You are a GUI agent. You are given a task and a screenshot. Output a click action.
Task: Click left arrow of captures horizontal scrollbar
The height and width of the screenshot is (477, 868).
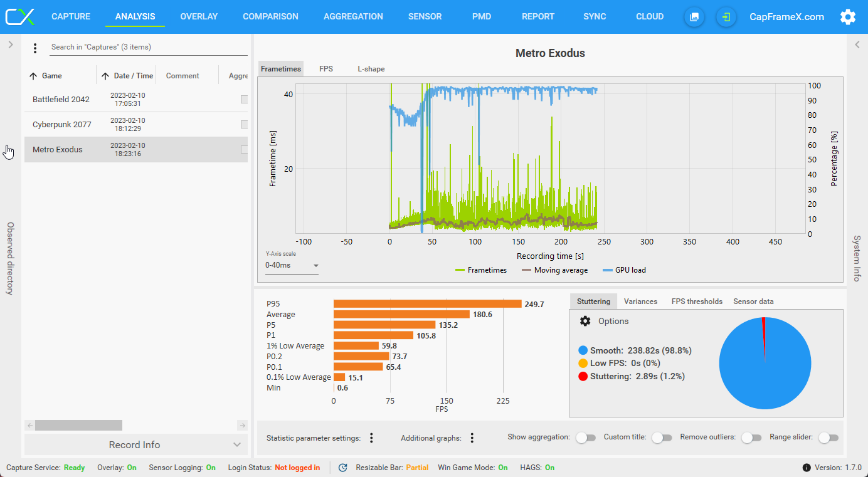coord(29,426)
